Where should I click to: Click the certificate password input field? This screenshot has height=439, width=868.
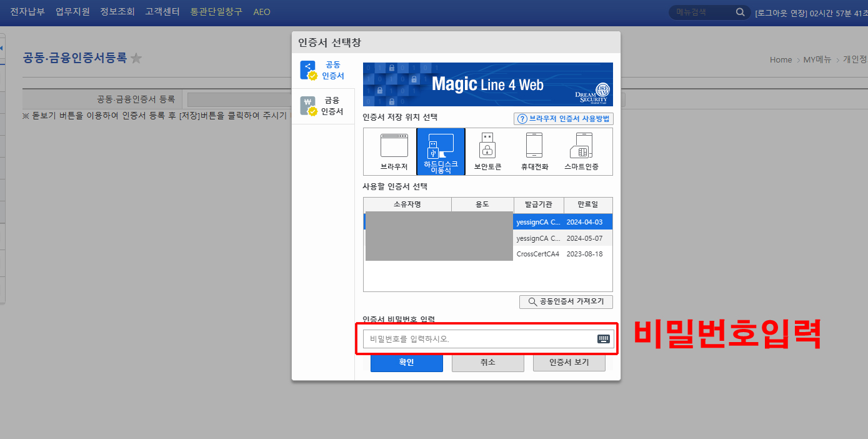point(489,339)
